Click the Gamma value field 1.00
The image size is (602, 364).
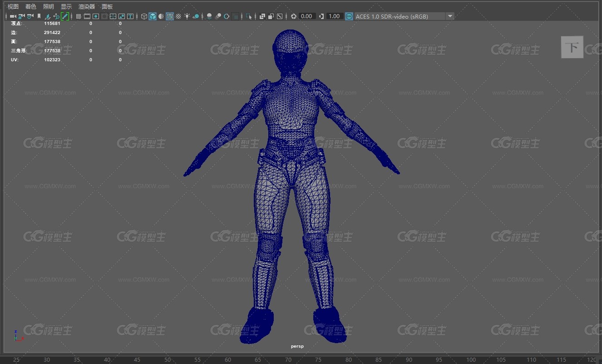coord(334,16)
